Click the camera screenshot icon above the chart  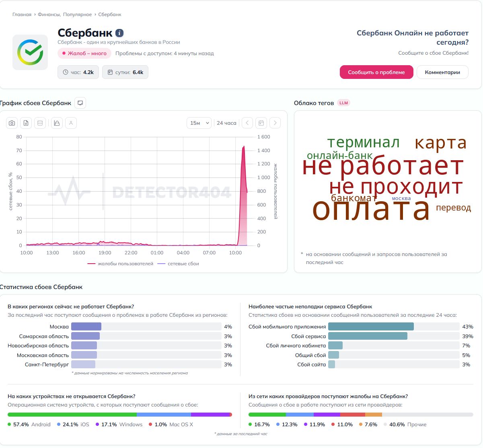point(12,123)
